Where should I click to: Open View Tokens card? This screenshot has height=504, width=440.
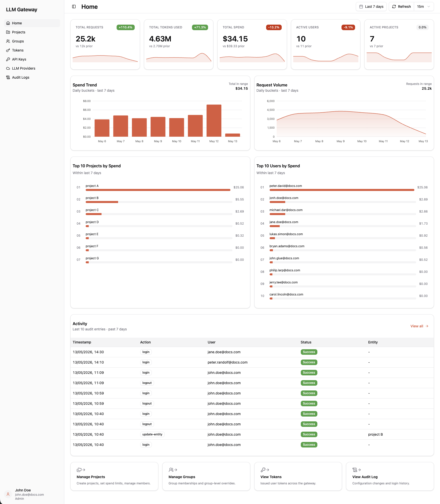pos(298,476)
